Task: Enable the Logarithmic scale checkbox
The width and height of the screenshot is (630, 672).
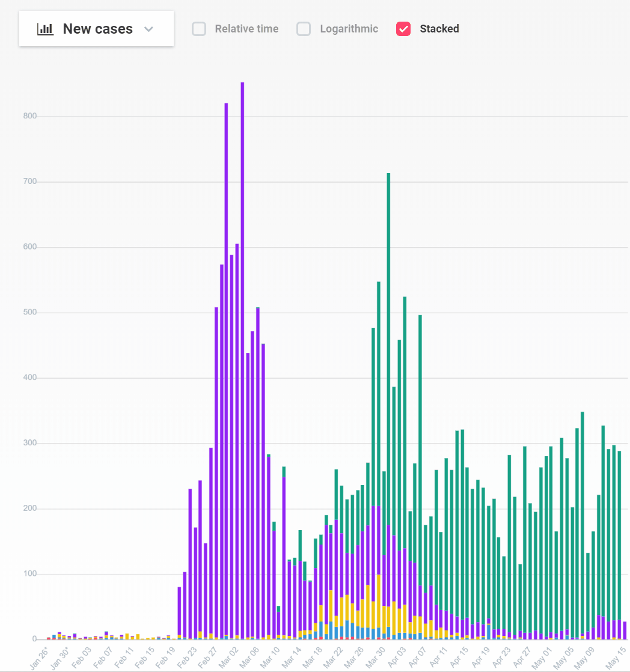Action: point(304,28)
